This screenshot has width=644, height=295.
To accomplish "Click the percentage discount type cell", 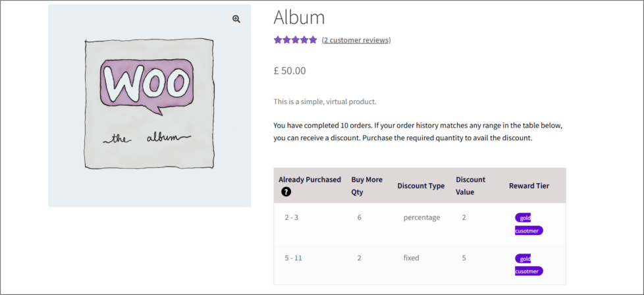I will pos(421,217).
